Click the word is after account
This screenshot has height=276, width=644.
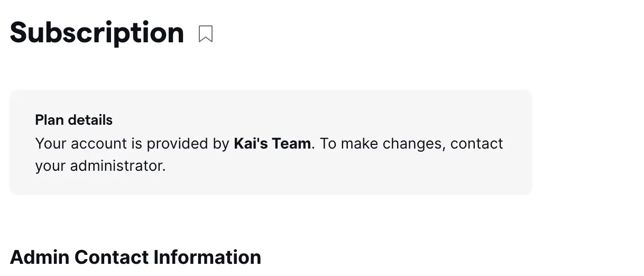(137, 143)
